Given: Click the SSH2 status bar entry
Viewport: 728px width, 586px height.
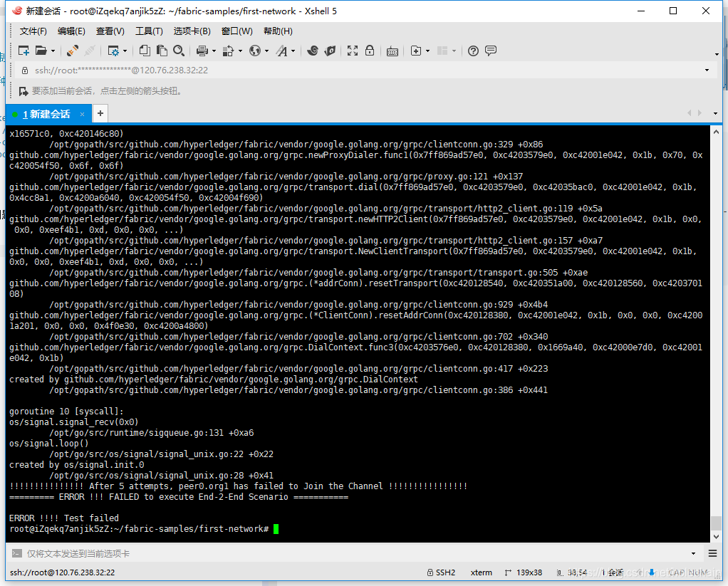Looking at the screenshot, I should [x=441, y=572].
